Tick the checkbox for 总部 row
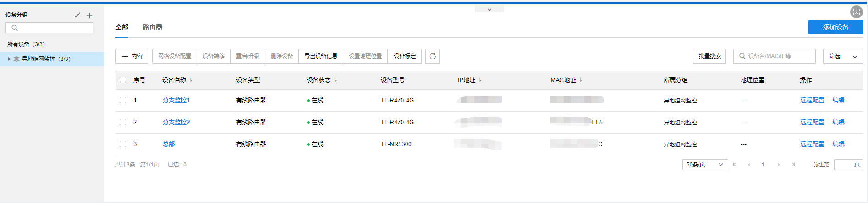This screenshot has height=203, width=868. coord(123,144)
